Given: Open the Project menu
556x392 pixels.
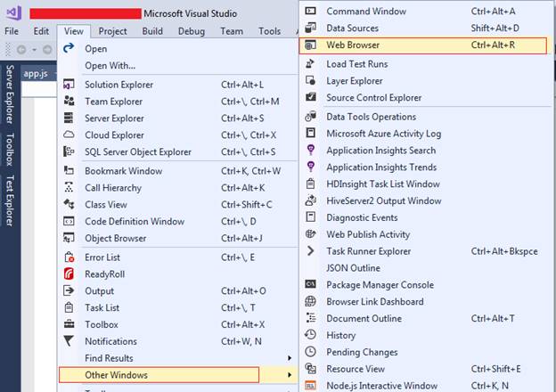Looking at the screenshot, I should tap(112, 31).
